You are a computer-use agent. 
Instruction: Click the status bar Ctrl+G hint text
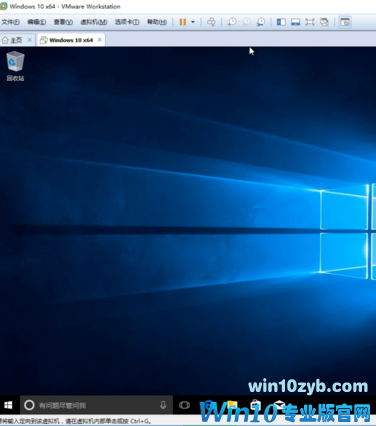(75, 421)
